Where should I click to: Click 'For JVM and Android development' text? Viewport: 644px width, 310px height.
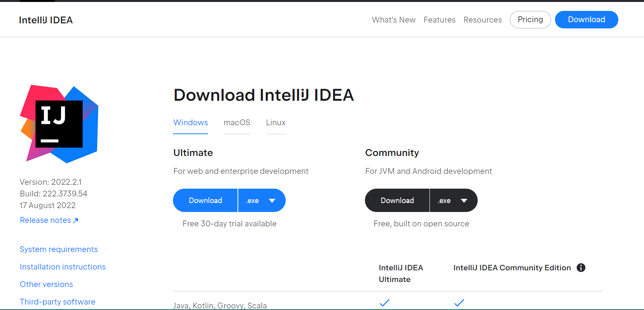[428, 171]
